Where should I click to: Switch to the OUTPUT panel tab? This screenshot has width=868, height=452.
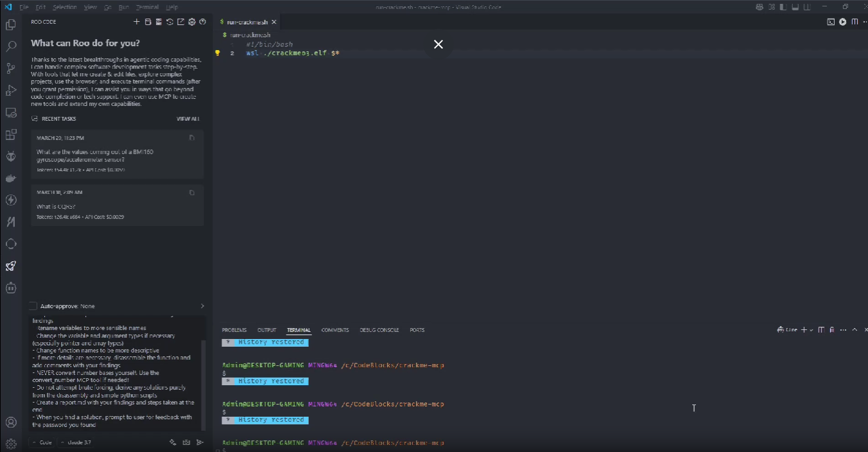click(x=266, y=330)
